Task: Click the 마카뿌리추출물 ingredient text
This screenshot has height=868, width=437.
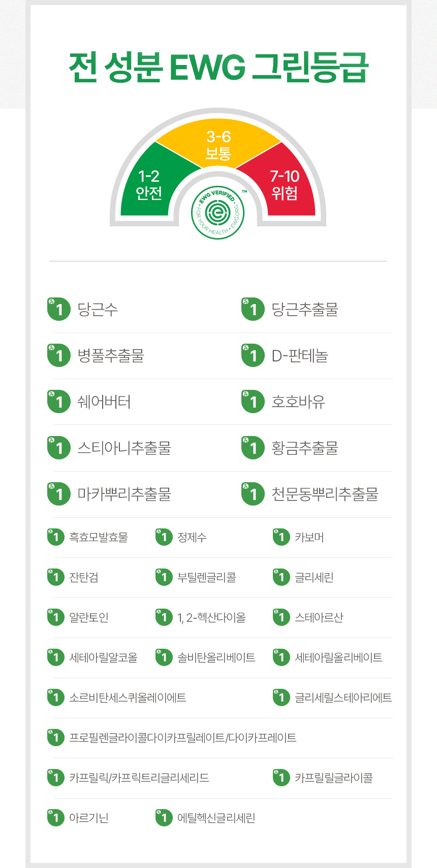Action: pyautogui.click(x=124, y=494)
